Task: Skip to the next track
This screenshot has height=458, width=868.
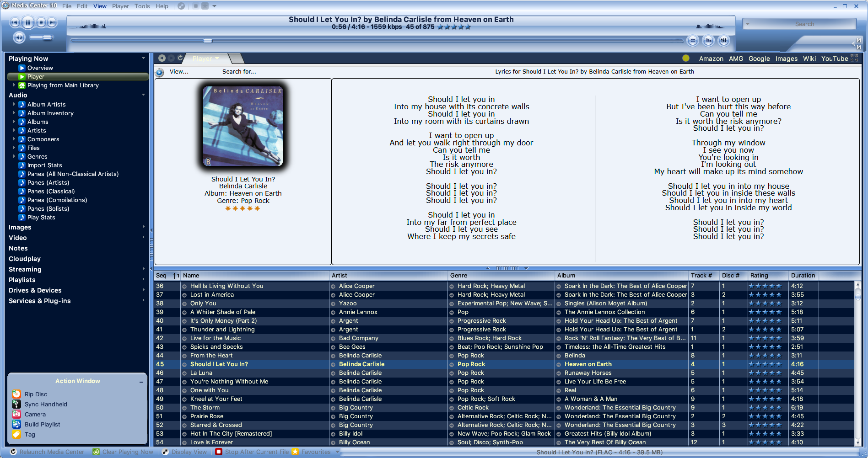Action: [x=52, y=22]
